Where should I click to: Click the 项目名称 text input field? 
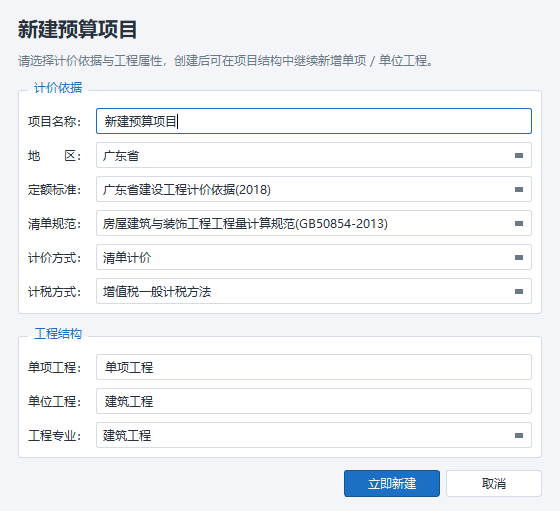314,121
